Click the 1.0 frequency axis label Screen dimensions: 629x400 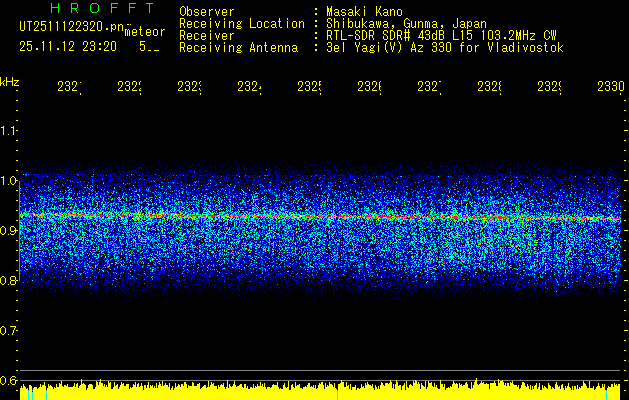9,181
